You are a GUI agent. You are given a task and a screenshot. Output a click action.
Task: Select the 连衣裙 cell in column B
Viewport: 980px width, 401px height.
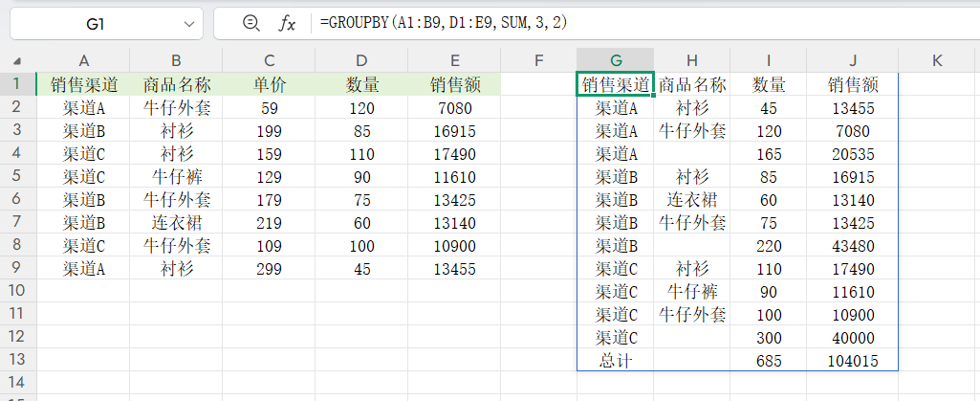pyautogui.click(x=177, y=222)
